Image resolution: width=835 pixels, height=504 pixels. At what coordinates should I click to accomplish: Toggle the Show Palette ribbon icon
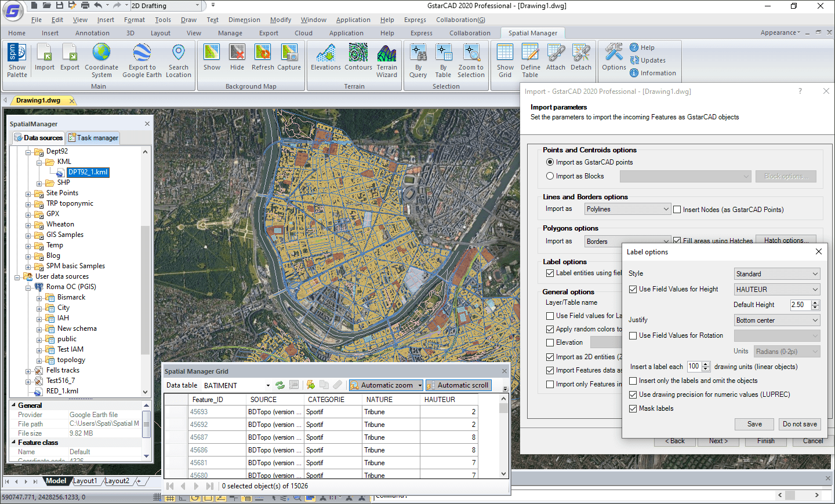17,60
